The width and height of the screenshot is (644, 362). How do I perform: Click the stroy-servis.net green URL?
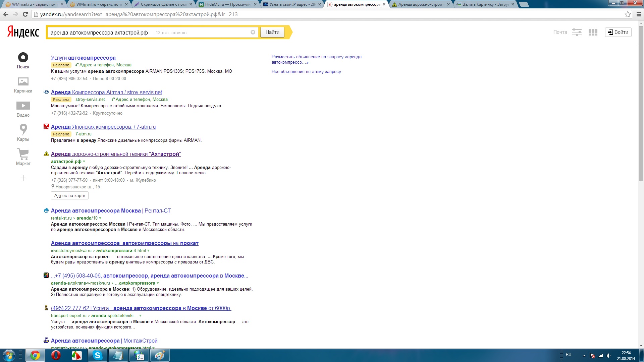90,100
